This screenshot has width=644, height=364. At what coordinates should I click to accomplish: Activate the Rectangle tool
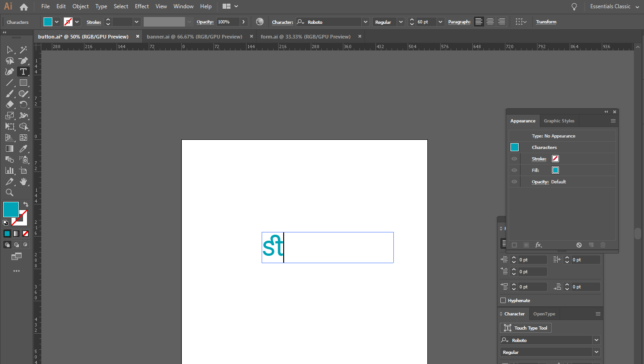pyautogui.click(x=23, y=83)
